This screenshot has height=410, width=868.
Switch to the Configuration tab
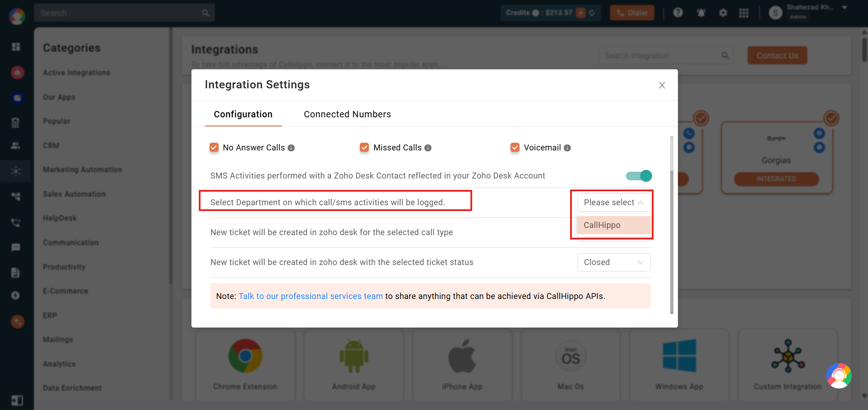click(x=243, y=114)
